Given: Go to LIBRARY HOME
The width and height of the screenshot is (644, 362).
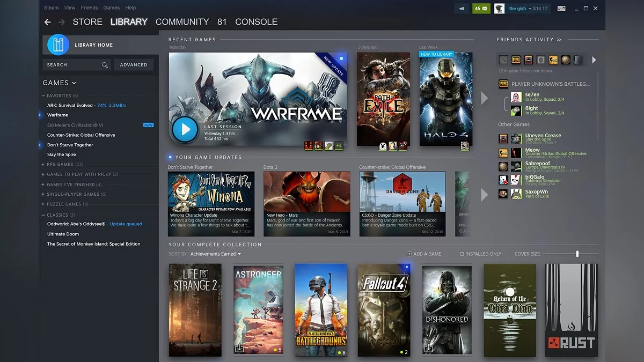Looking at the screenshot, I should coord(100,45).
